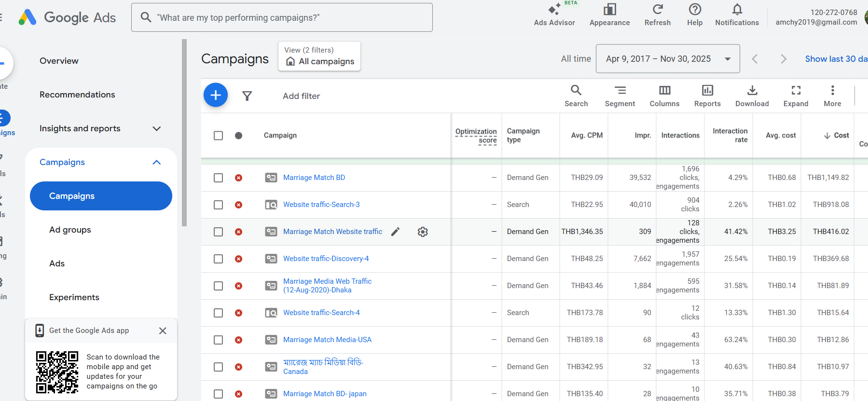Check the Website traffic-Discovery-4 row checkbox
868x401 pixels.
(219, 259)
